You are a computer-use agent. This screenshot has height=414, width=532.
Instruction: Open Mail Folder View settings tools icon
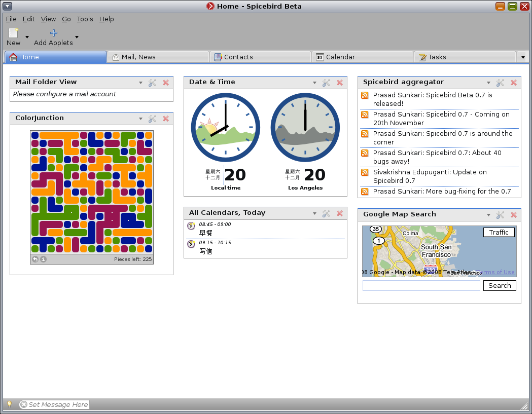click(x=152, y=83)
